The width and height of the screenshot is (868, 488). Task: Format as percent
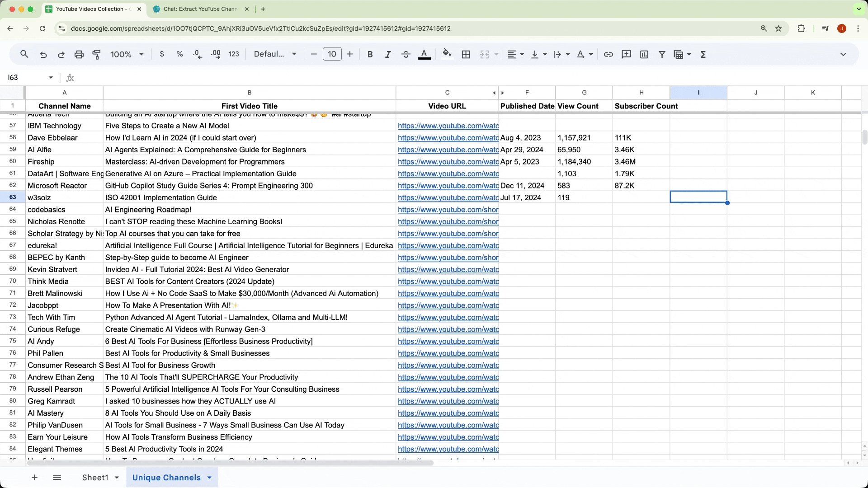tap(180, 54)
